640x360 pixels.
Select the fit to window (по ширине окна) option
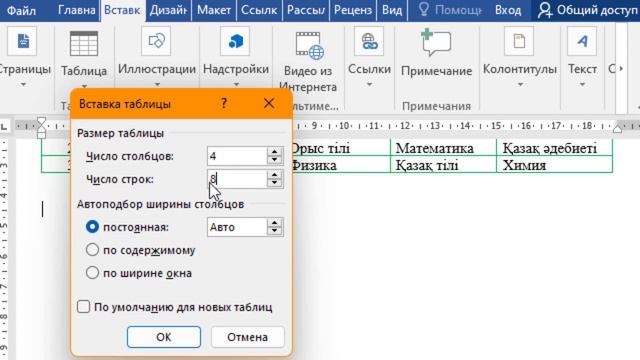point(92,273)
